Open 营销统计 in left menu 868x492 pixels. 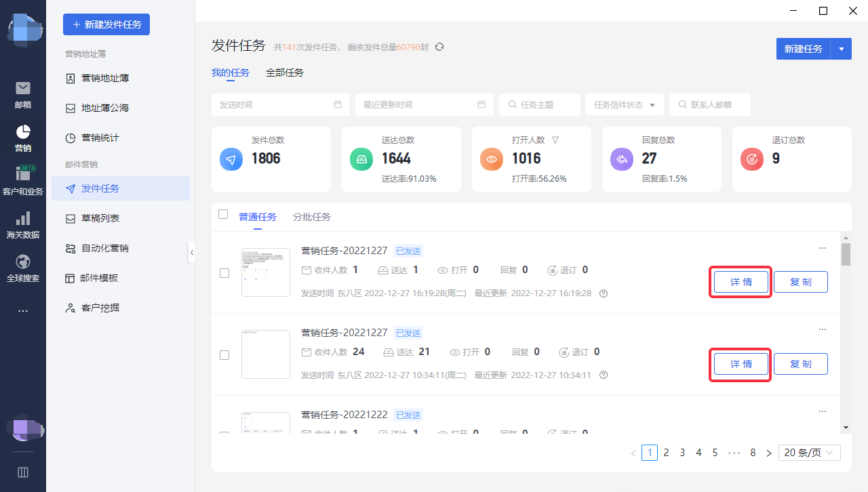coord(121,138)
